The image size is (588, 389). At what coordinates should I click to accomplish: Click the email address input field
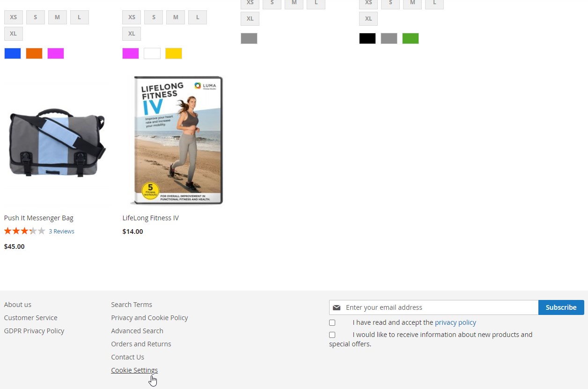(x=440, y=307)
